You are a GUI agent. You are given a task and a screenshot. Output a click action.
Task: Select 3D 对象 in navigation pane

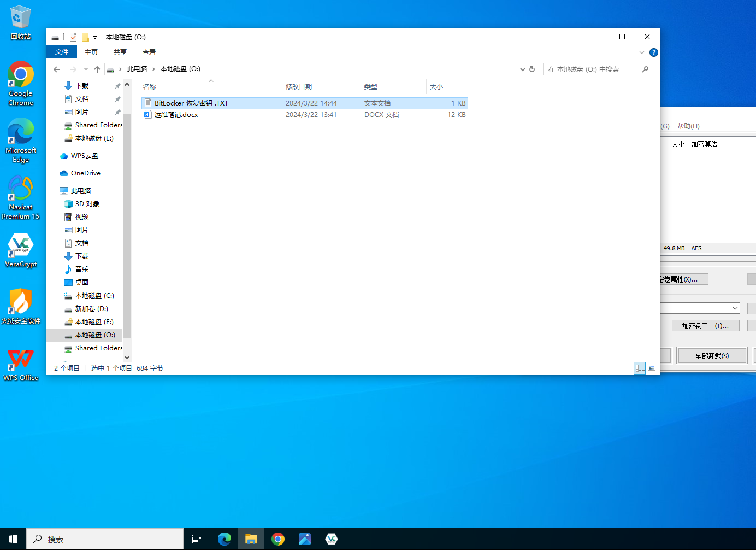tap(87, 204)
